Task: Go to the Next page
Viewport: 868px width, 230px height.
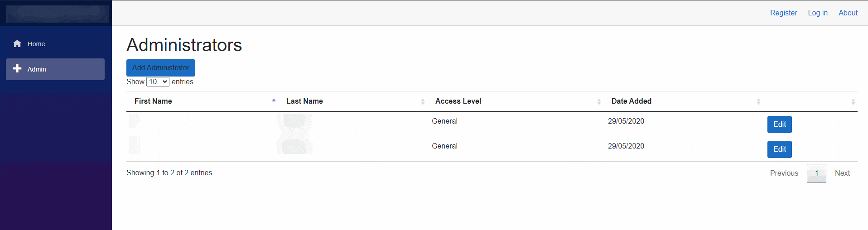Action: click(842, 173)
